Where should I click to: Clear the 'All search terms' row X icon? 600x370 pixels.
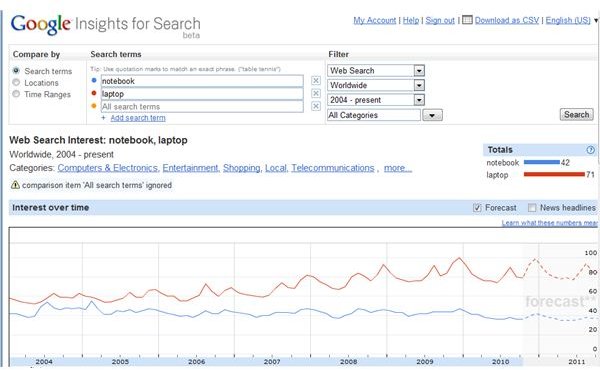tap(316, 106)
